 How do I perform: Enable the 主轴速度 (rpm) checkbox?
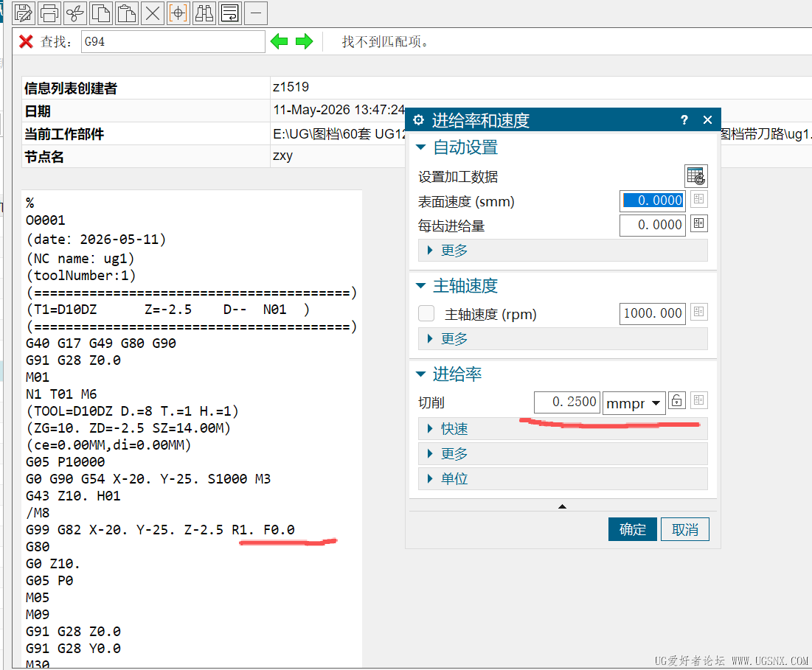(x=426, y=313)
